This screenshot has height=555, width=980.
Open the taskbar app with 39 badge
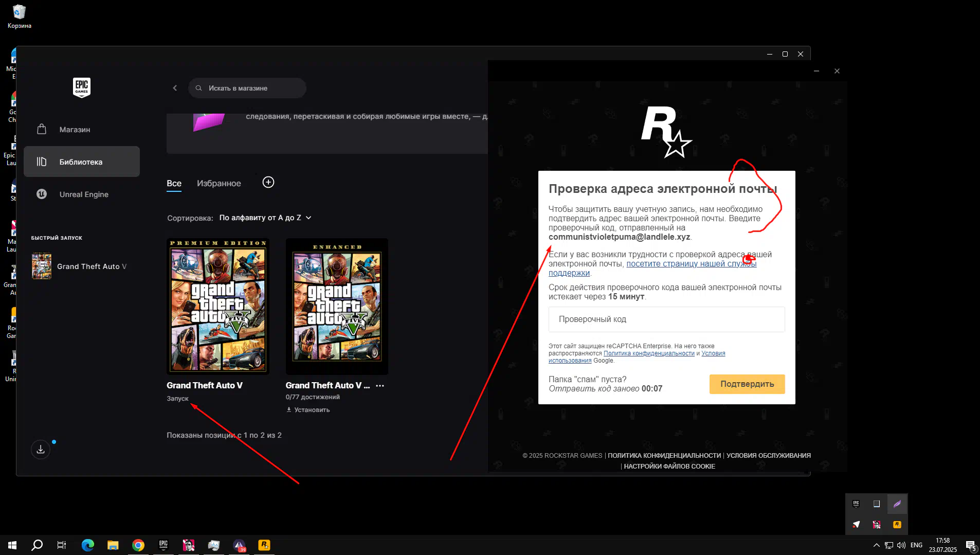pyautogui.click(x=239, y=545)
